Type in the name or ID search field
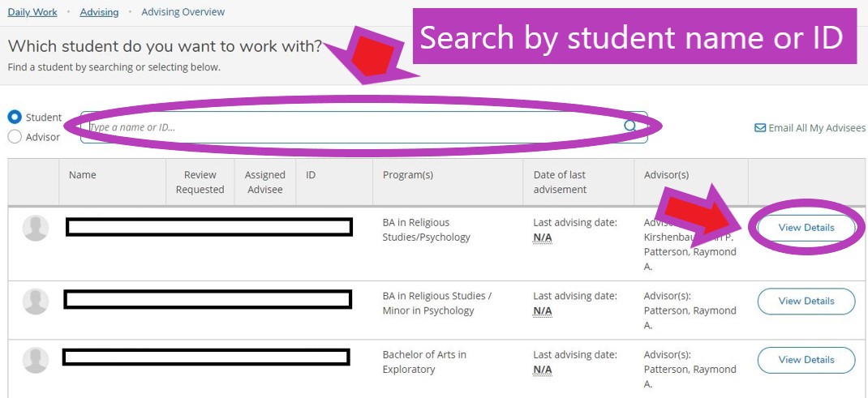The image size is (868, 398). [x=349, y=127]
